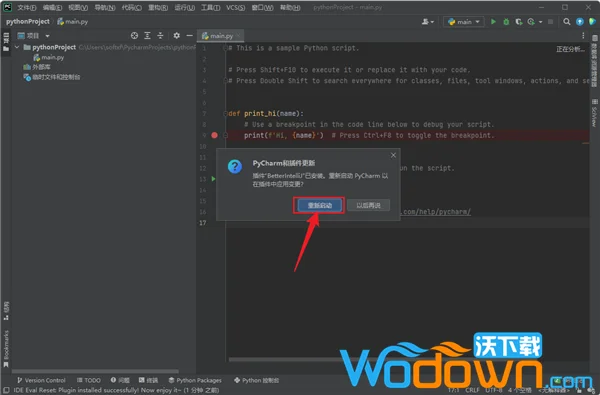Open the Help (帮助) menu
The height and width of the screenshot is (395, 600).
[x=290, y=8]
